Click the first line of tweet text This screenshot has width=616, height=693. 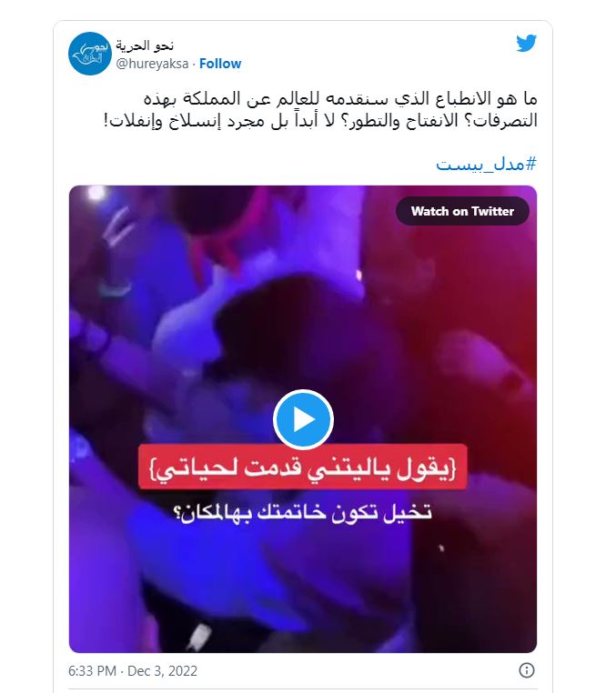pos(340,98)
